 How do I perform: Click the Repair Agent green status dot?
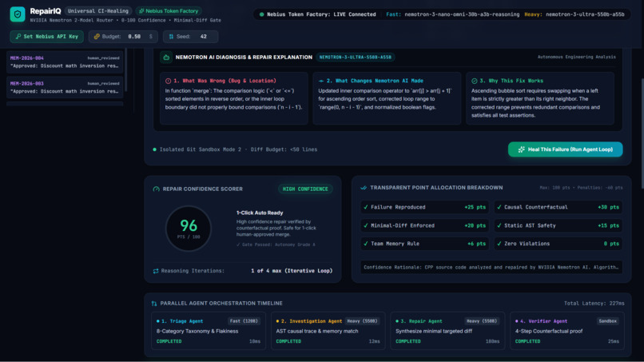397,321
